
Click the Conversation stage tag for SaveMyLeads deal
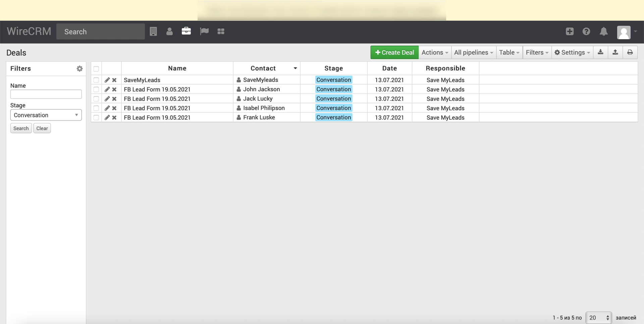334,80
